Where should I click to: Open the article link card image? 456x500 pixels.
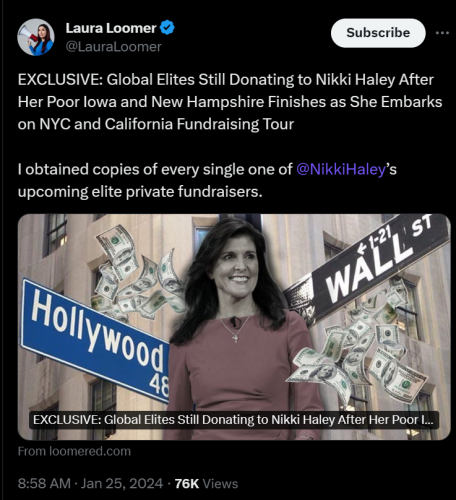point(234,327)
